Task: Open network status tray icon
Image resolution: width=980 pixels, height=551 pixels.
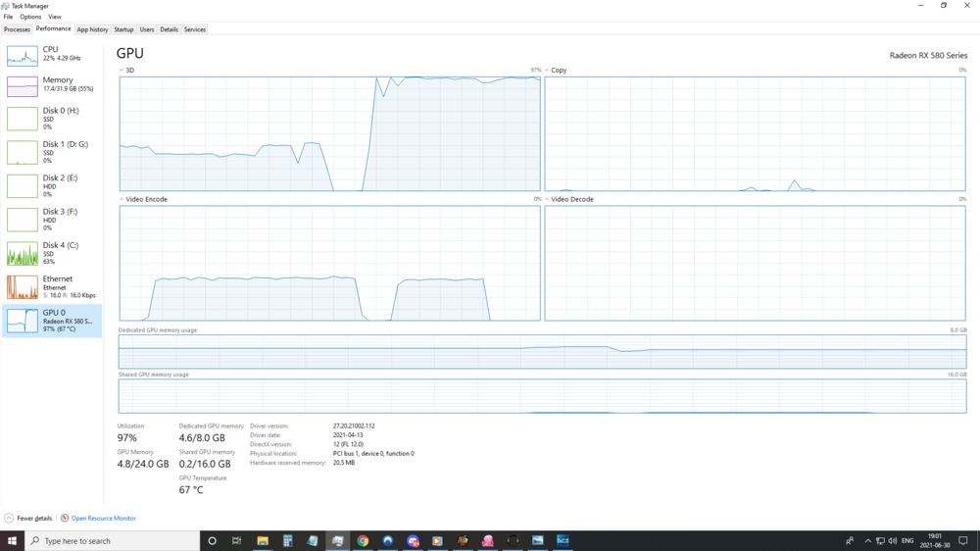Action: click(x=880, y=540)
